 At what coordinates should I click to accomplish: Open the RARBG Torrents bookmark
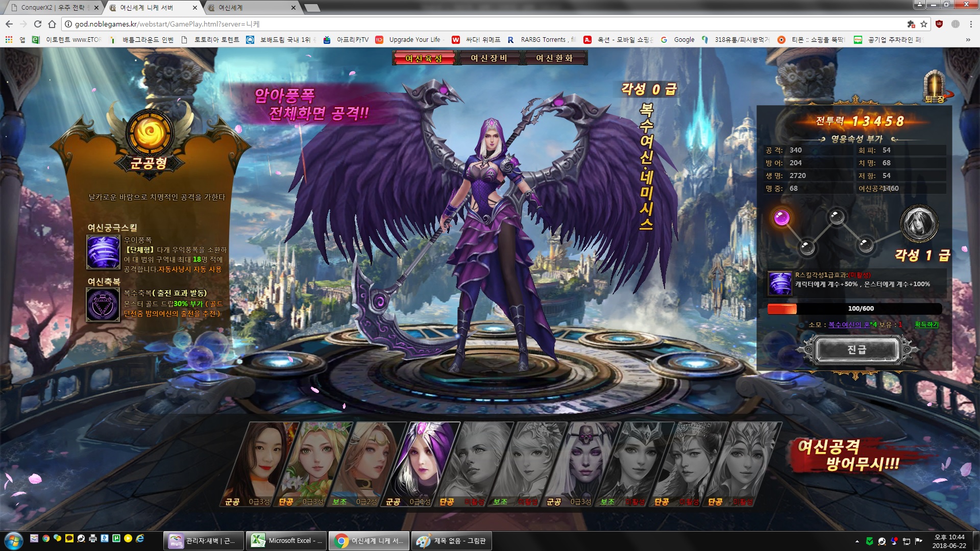[541, 39]
